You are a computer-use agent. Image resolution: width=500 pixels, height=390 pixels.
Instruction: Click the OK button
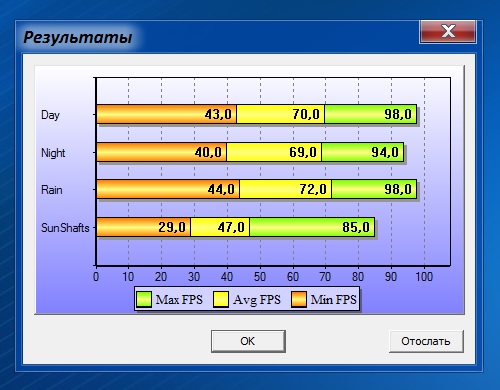[248, 341]
